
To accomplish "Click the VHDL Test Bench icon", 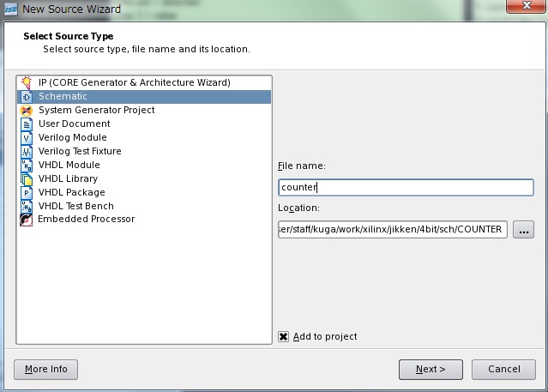I will [27, 206].
